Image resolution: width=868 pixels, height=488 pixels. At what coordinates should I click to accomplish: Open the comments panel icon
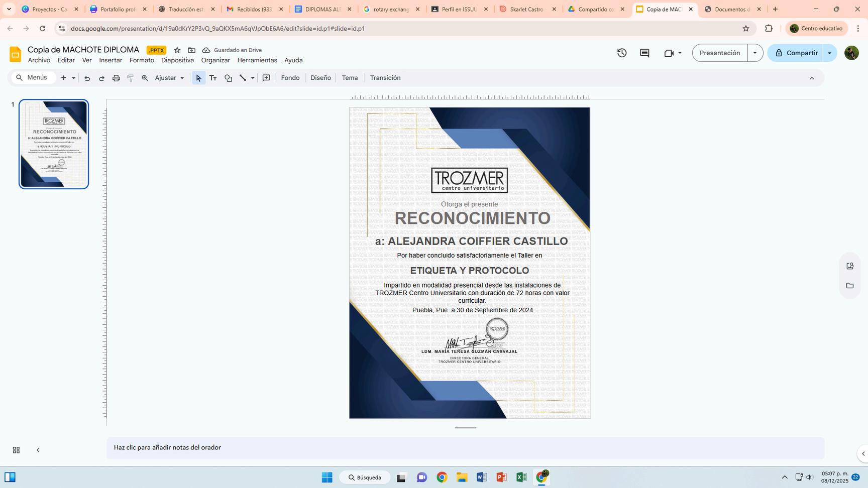point(644,53)
